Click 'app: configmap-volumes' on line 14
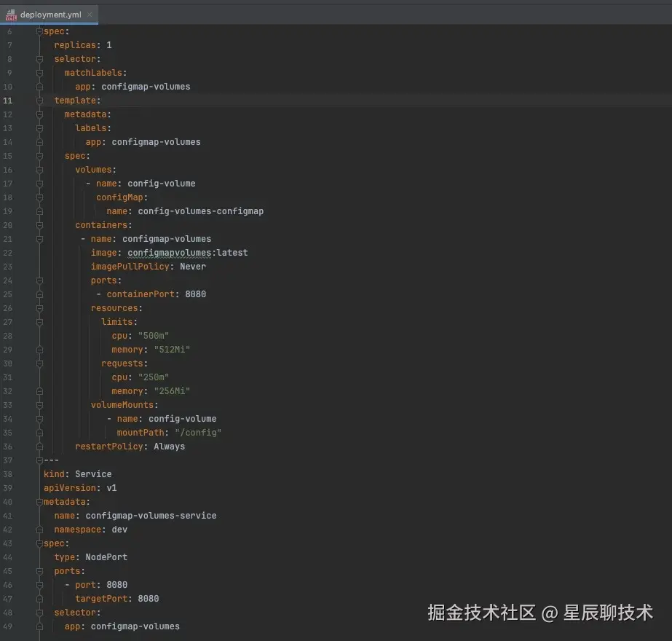The height and width of the screenshot is (641, 672). (143, 142)
